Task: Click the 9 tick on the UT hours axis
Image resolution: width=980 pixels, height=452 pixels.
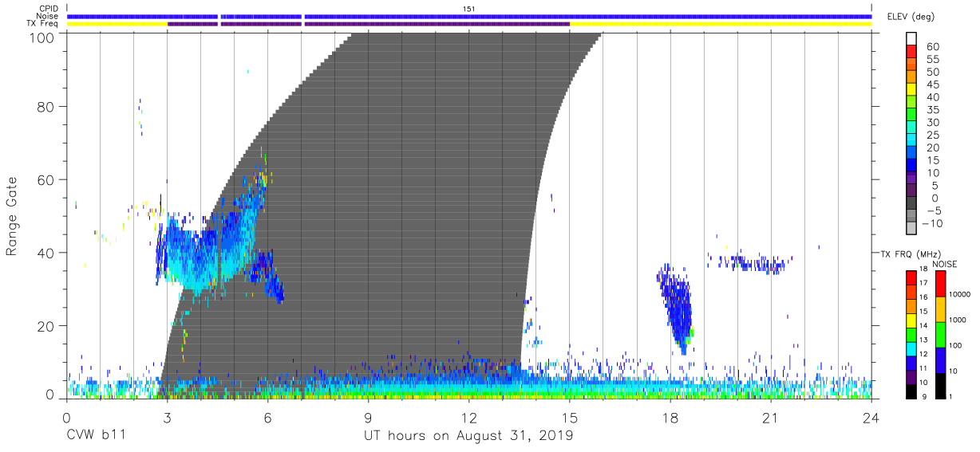Action: pyautogui.click(x=368, y=418)
